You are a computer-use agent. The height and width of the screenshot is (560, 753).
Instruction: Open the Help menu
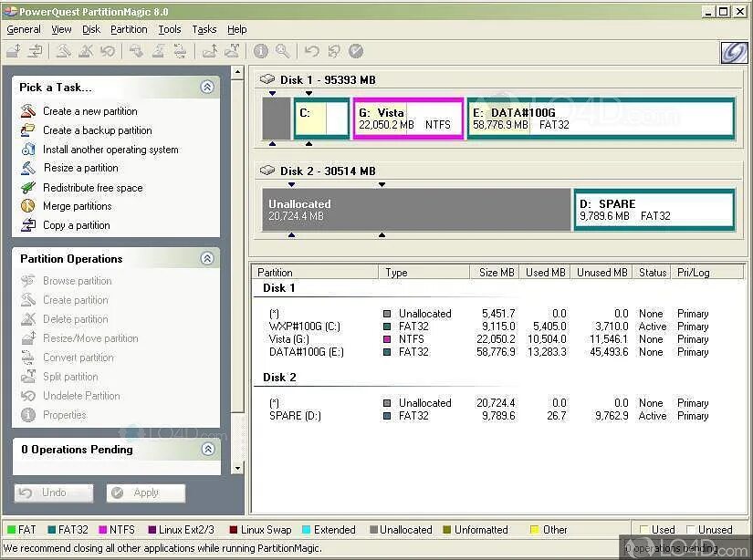236,30
